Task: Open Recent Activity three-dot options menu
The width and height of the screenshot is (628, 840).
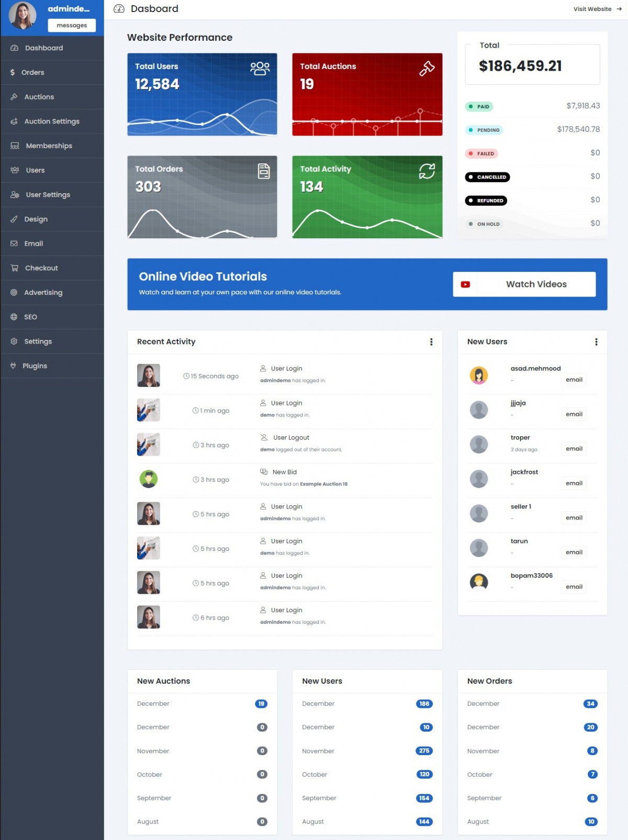Action: pos(431,342)
